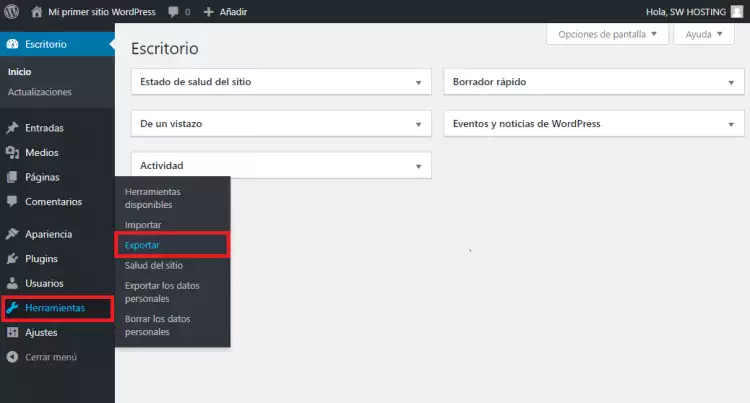Image resolution: width=750 pixels, height=403 pixels.
Task: Click Salud del sitio submenu entry
Action: (154, 265)
